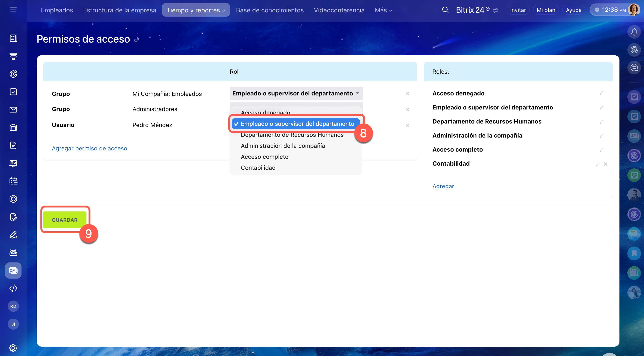Open the developer code brackets icon

pos(13,288)
